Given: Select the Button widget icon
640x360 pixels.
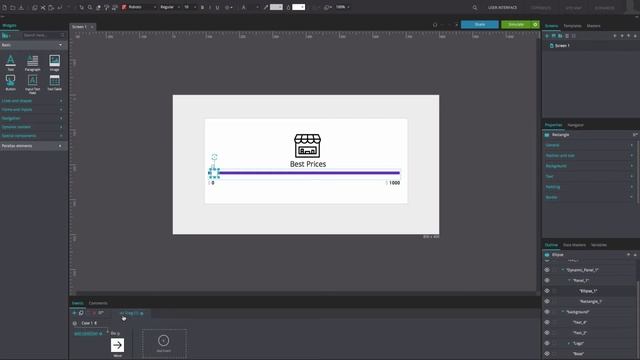Looking at the screenshot, I should [x=11, y=80].
